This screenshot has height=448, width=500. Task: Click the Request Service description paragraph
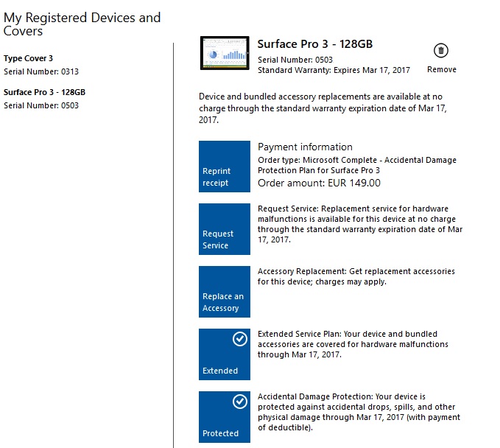coord(360,224)
